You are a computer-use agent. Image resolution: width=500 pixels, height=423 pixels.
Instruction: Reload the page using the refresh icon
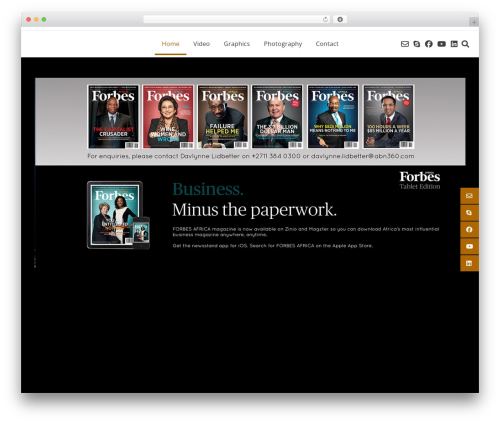325,19
